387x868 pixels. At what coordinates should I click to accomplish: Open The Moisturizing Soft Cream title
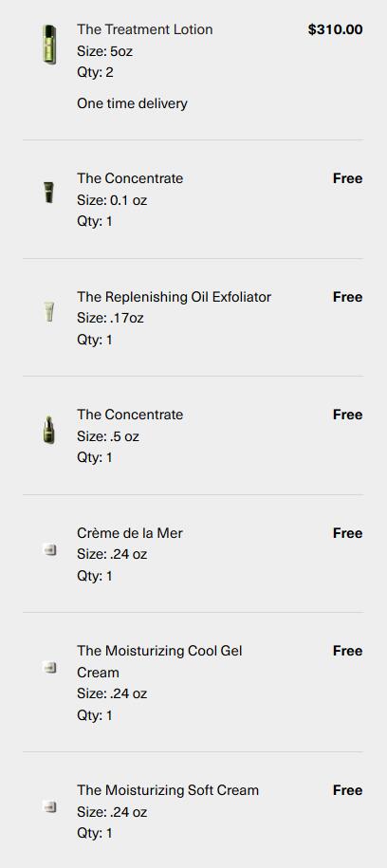pos(168,790)
